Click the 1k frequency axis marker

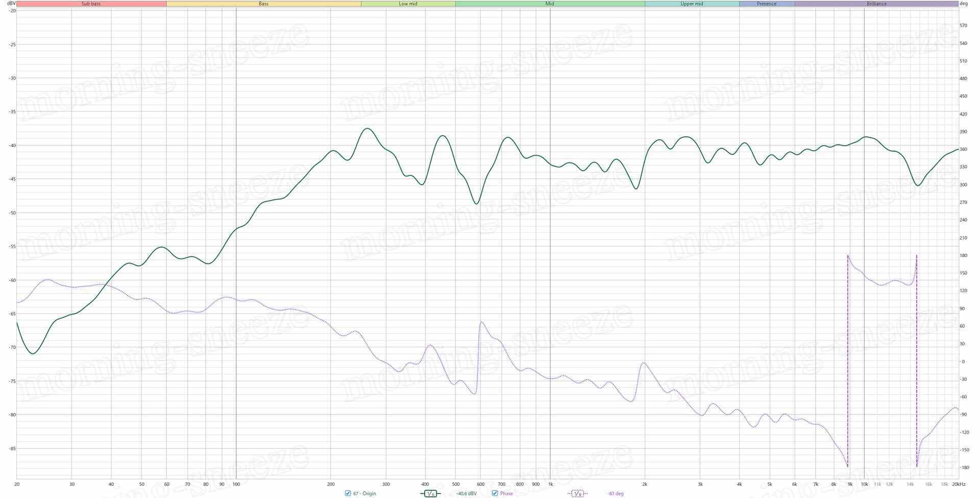click(x=550, y=484)
